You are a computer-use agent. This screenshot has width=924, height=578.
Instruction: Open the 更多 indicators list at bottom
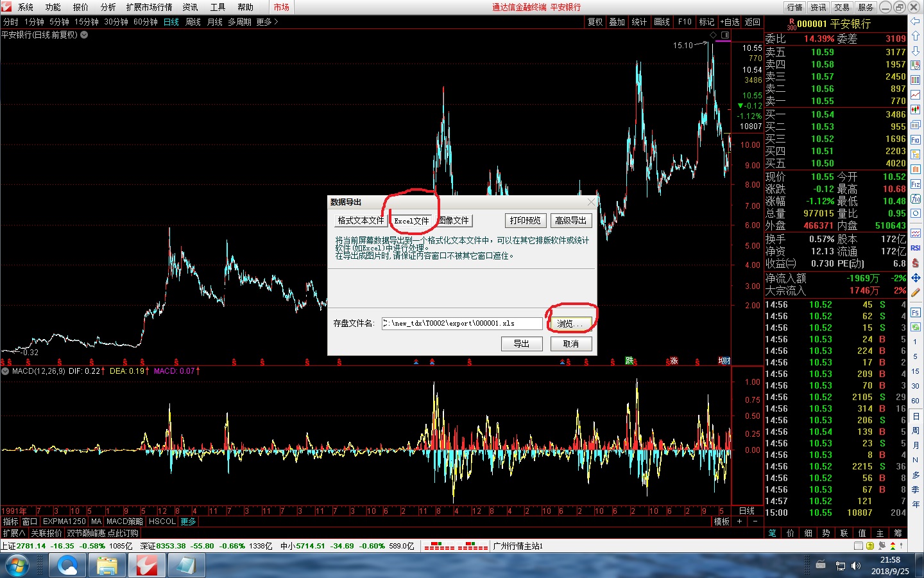[188, 521]
